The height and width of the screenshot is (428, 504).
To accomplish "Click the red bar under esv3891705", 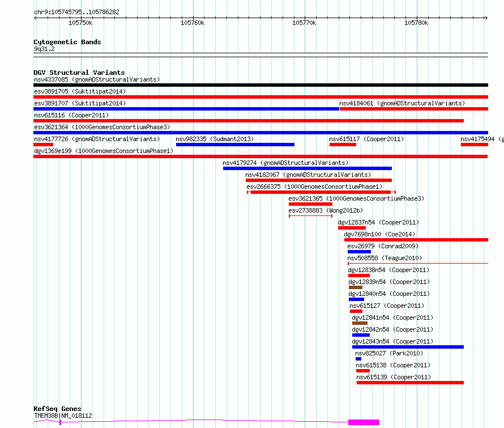I will [260, 97].
